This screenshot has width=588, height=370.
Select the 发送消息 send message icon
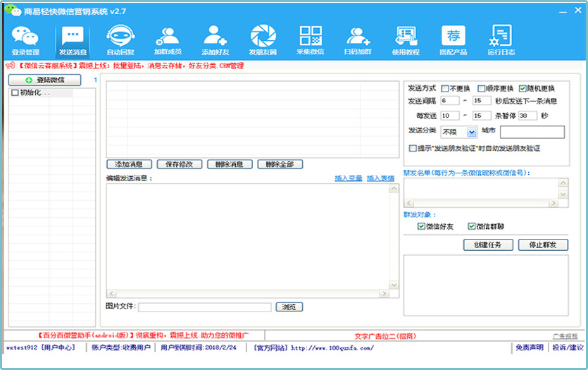click(73, 41)
